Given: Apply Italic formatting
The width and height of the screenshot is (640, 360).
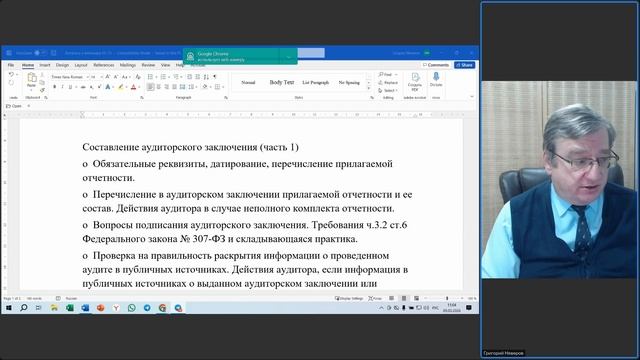Looking at the screenshot, I should click(x=62, y=87).
